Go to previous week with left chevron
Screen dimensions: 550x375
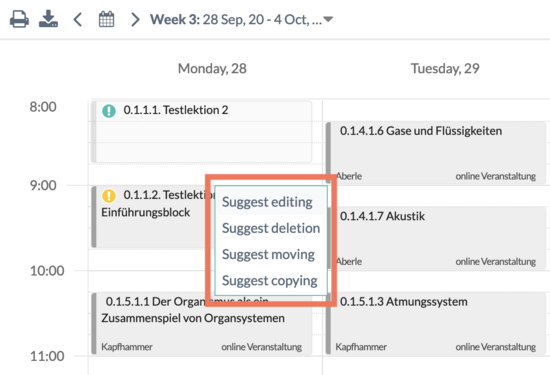pyautogui.click(x=78, y=19)
